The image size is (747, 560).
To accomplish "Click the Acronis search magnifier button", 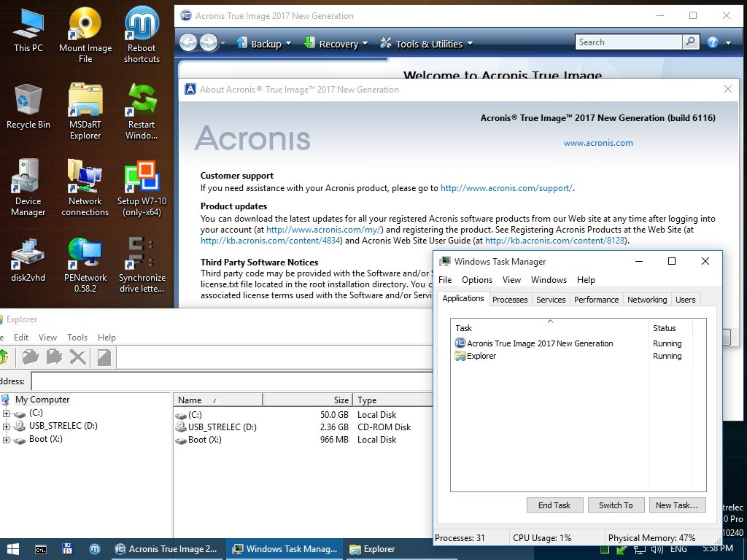I will pyautogui.click(x=690, y=42).
